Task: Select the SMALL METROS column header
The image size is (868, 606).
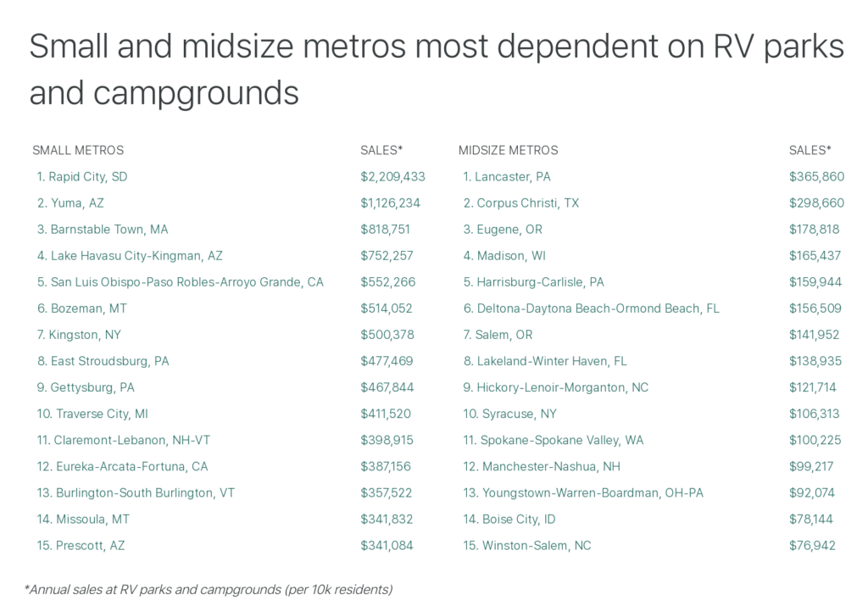Action: pos(78,150)
